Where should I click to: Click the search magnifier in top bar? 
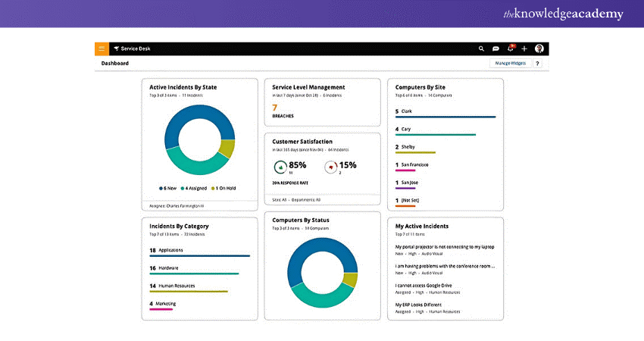pyautogui.click(x=481, y=48)
